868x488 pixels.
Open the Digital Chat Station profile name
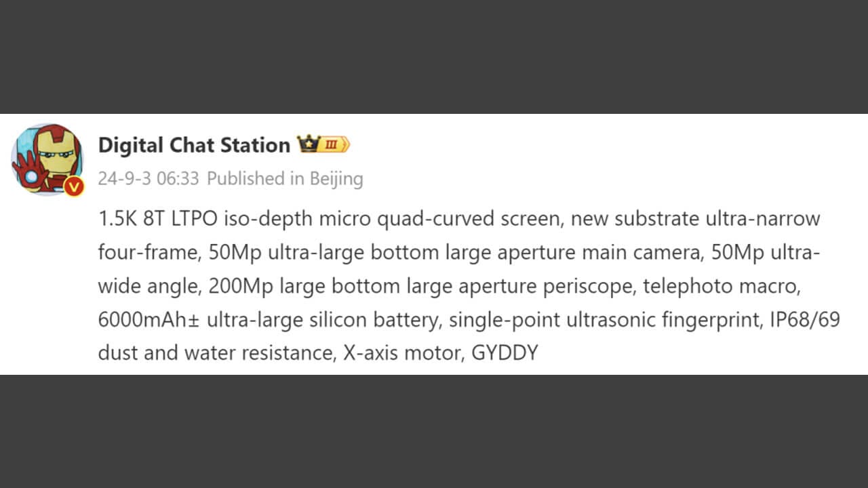[x=194, y=145]
